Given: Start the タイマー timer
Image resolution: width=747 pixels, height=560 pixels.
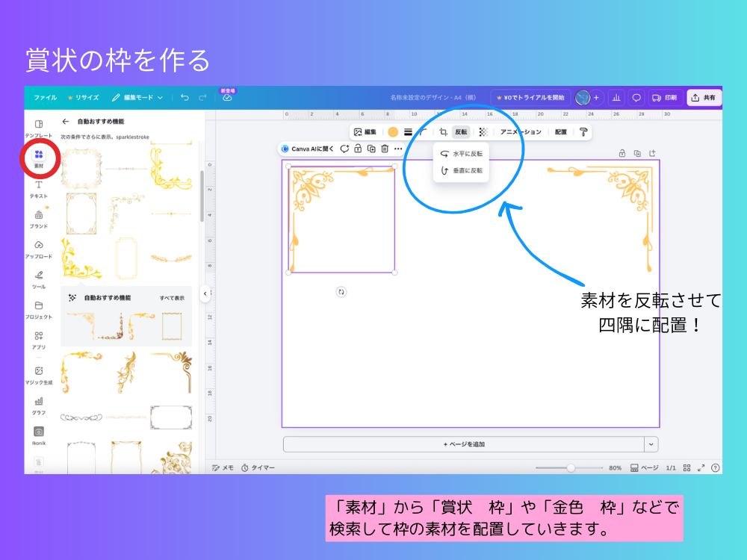Looking at the screenshot, I should point(258,467).
